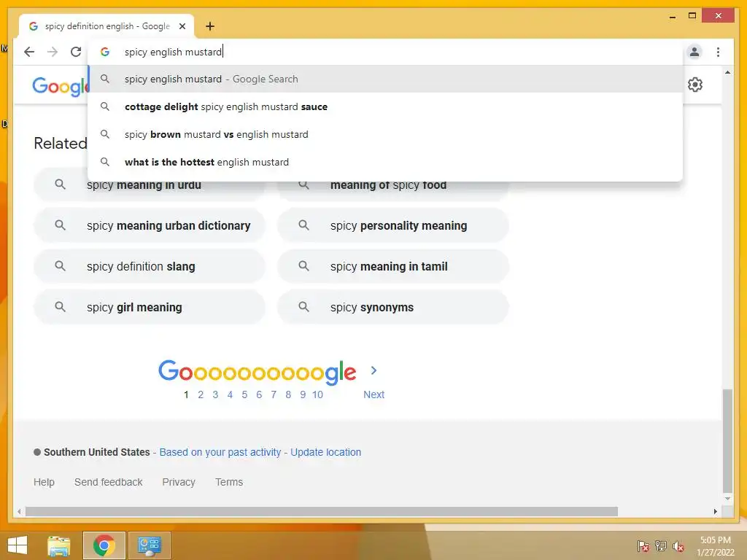747x560 pixels.
Task: Click the search icon of the first suggestion row
Action: 105,79
